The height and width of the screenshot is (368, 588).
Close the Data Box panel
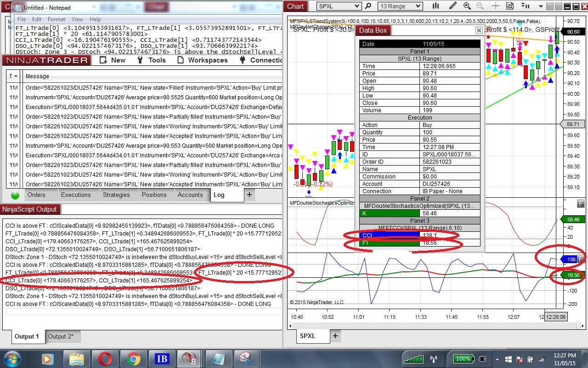click(479, 30)
